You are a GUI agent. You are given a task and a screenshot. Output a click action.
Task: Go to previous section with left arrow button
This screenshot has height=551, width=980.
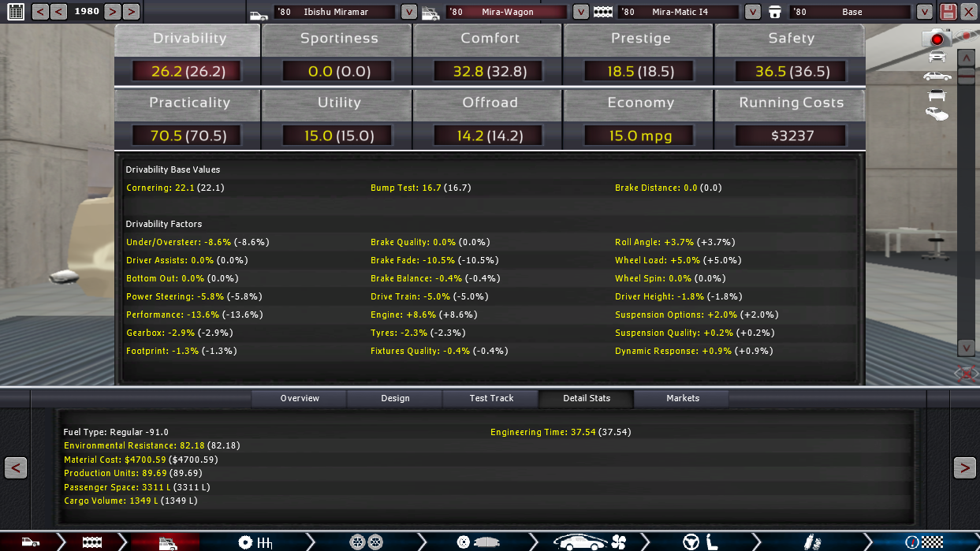click(17, 467)
